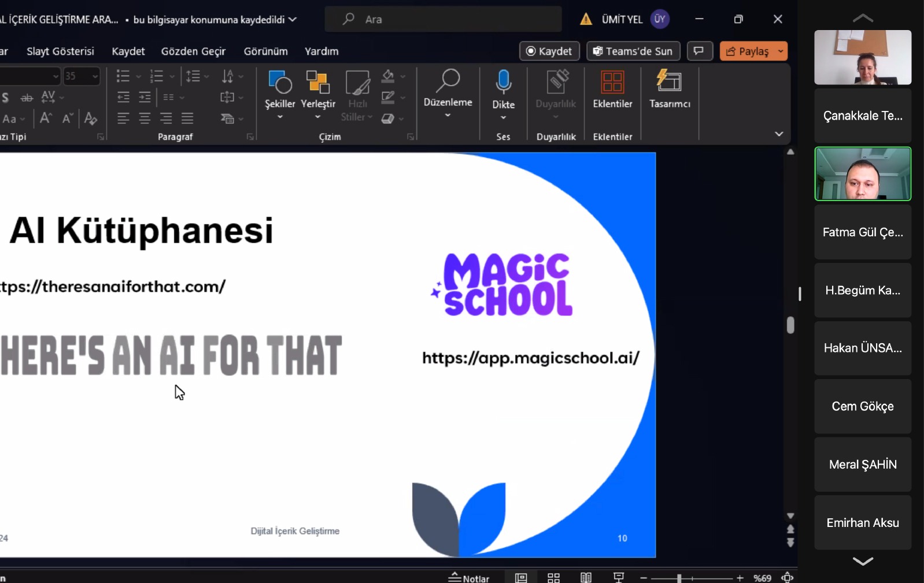Open the comments speech bubble button
Screen dimensions: 924x583
pyautogui.click(x=699, y=51)
